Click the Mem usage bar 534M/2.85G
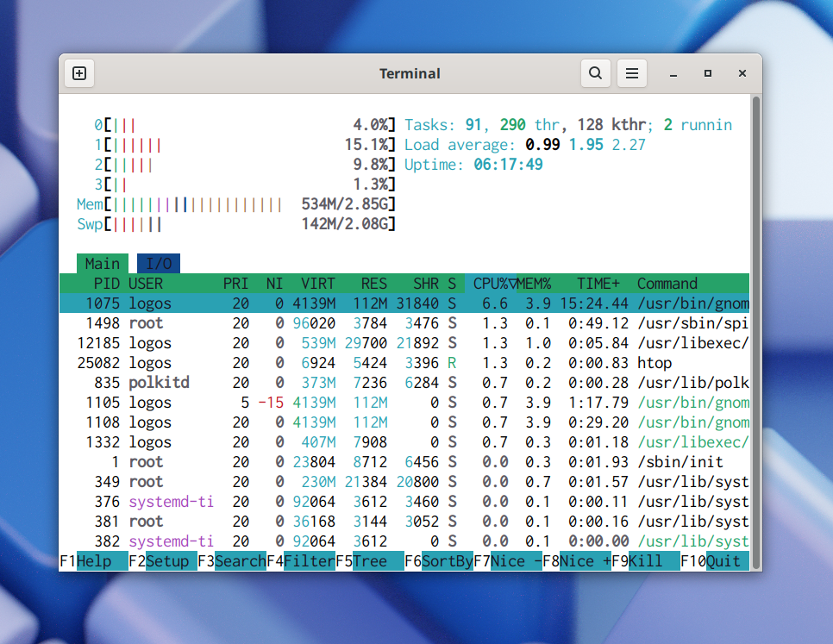This screenshot has height=644, width=833. tap(236, 203)
